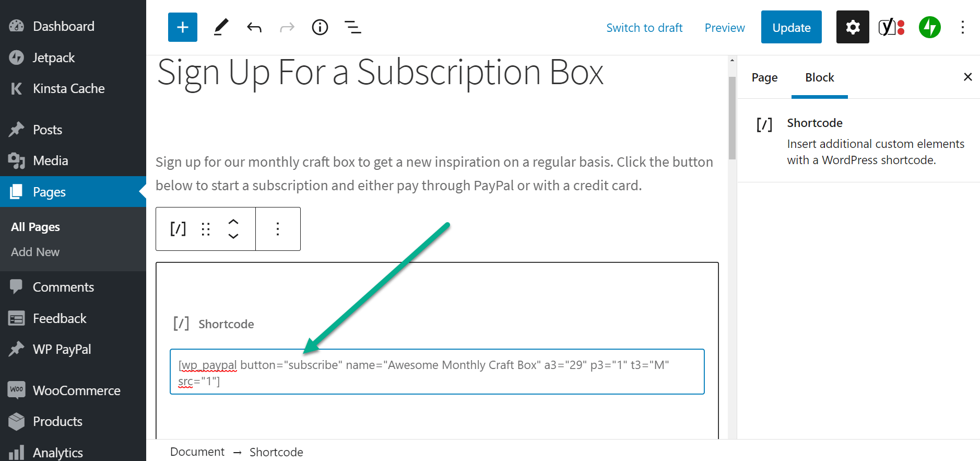Click the Switch to draft link
980x461 pixels.
[644, 28]
